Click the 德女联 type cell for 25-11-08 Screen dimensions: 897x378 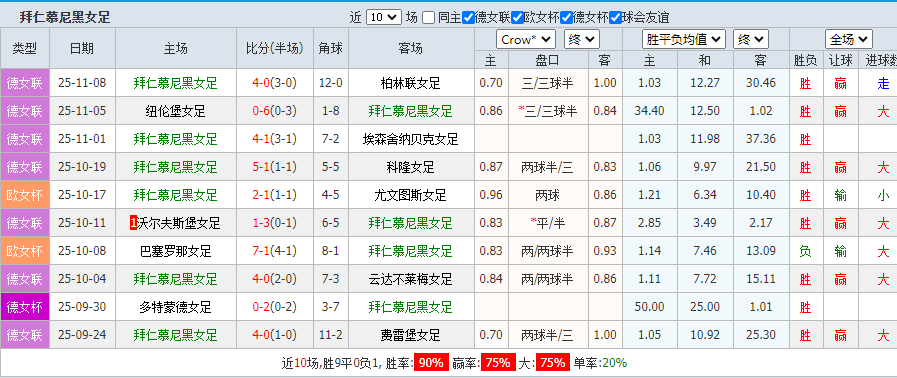coord(25,83)
